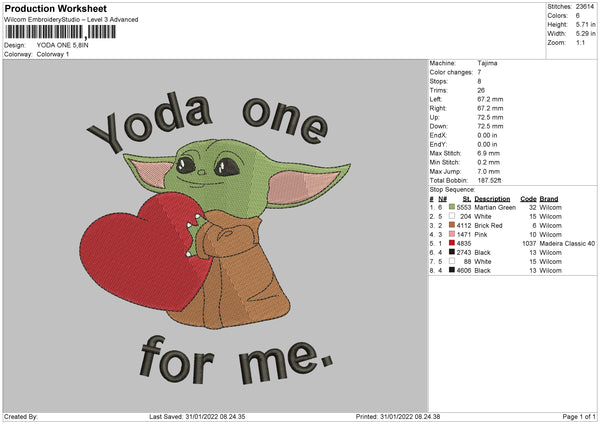This screenshot has height=424, width=600.
Task: Click the Martian Green color swatch
Action: coord(452,207)
